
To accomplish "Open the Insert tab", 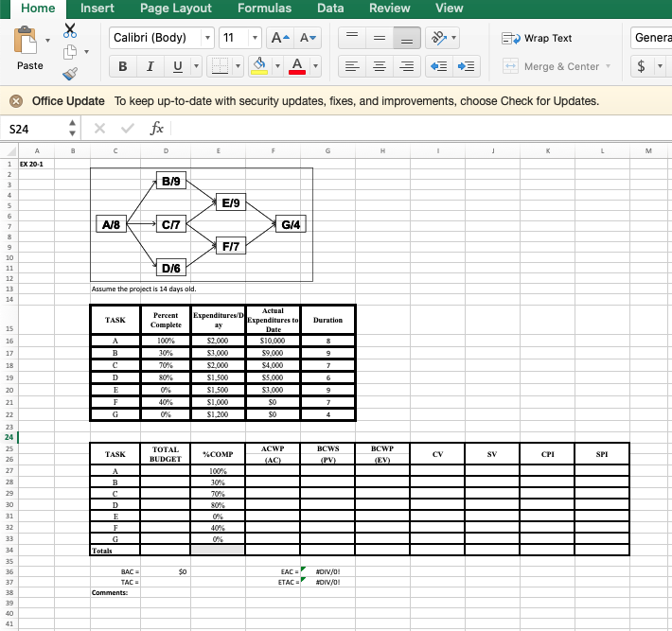I will click(97, 9).
